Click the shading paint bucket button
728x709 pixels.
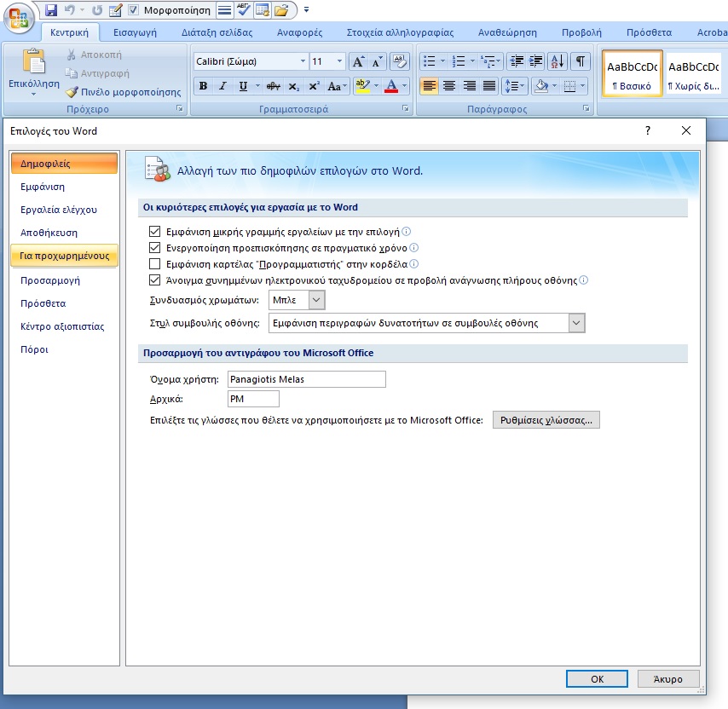click(541, 86)
